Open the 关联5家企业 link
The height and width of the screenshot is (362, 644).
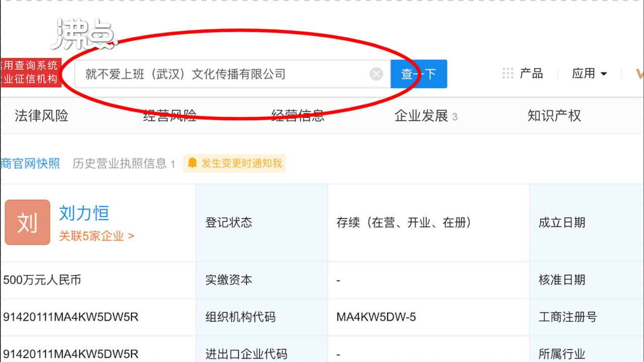97,236
